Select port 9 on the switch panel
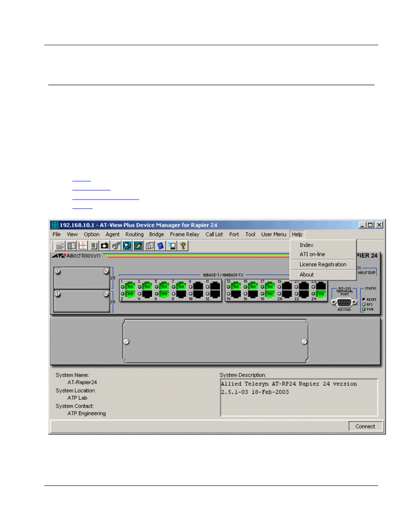 198,286
